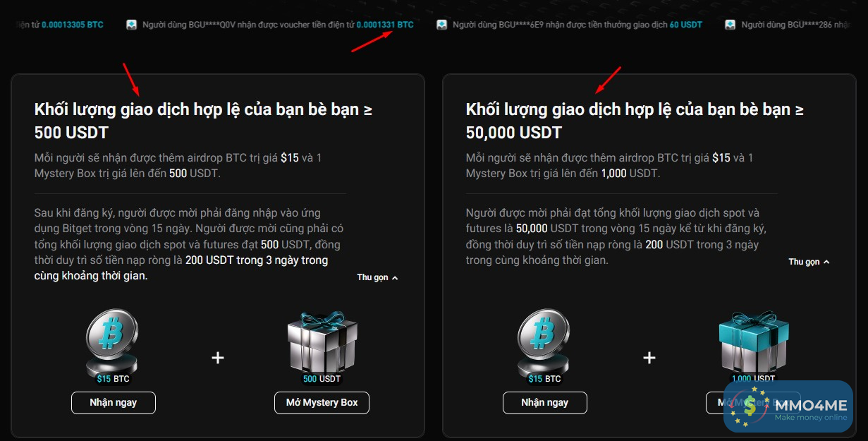Collapse left card details with Thu gọn
868x441 pixels.
coord(378,278)
